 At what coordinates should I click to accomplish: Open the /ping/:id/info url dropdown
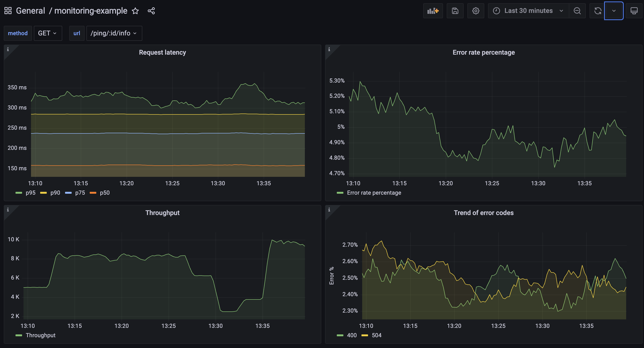point(114,33)
